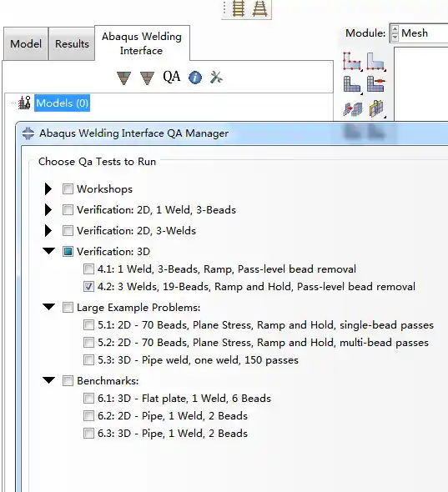Image resolution: width=448 pixels, height=492 pixels.
Task: Switch to the Results tab
Action: tap(72, 43)
